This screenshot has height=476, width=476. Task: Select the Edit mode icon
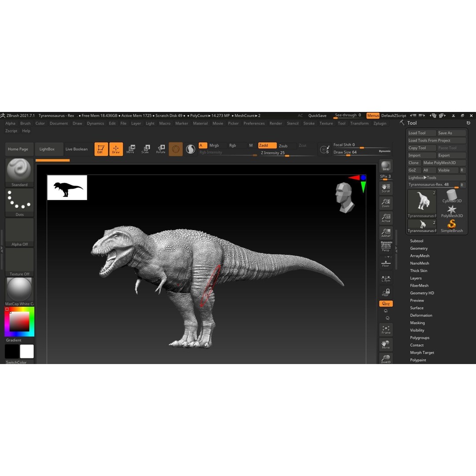coord(101,149)
